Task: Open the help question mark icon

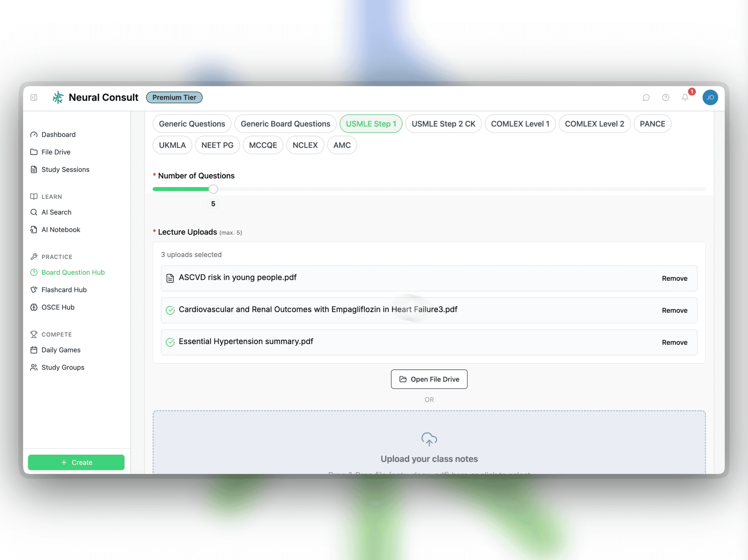Action: click(x=665, y=97)
